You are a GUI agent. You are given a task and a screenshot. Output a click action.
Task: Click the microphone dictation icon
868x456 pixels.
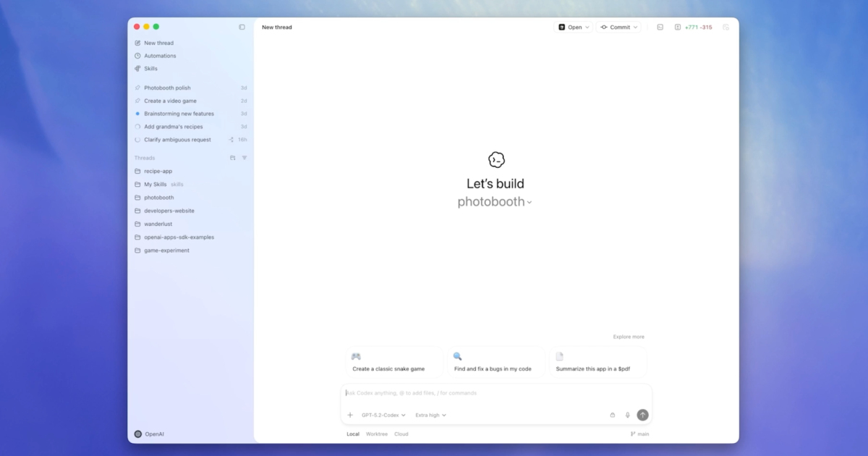[627, 415]
